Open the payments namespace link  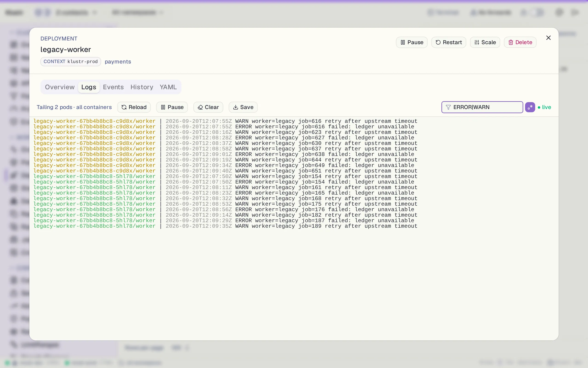(x=118, y=62)
